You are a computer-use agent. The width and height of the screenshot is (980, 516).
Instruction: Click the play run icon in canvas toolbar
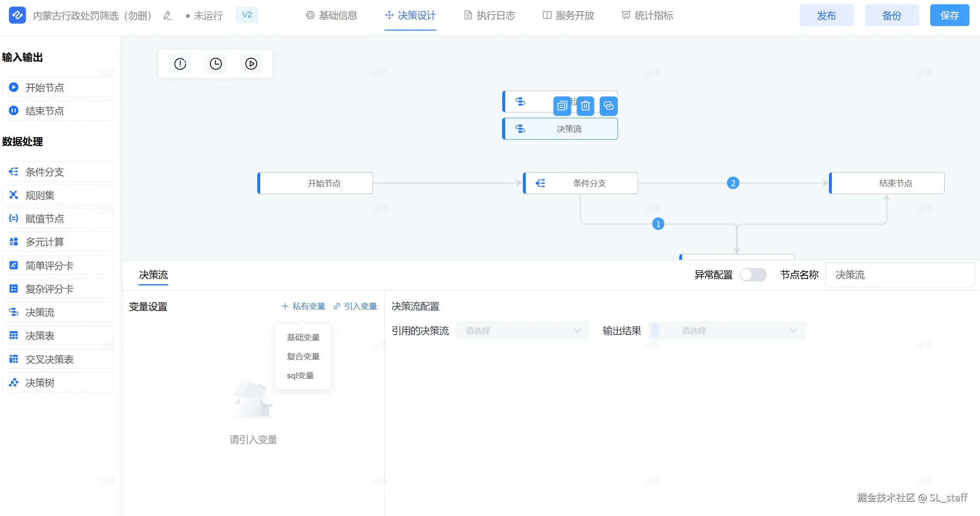tap(251, 64)
